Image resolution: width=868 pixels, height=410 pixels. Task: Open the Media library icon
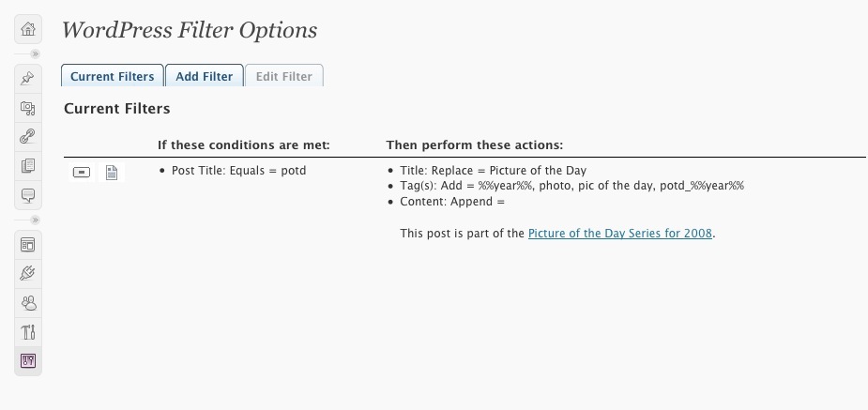(x=27, y=107)
